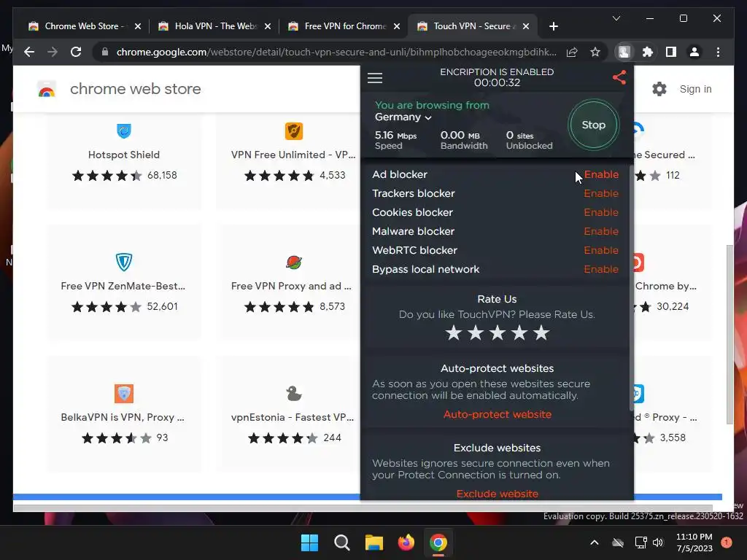Open a new browser tab
Viewport: 747px width, 560px height.
point(553,26)
